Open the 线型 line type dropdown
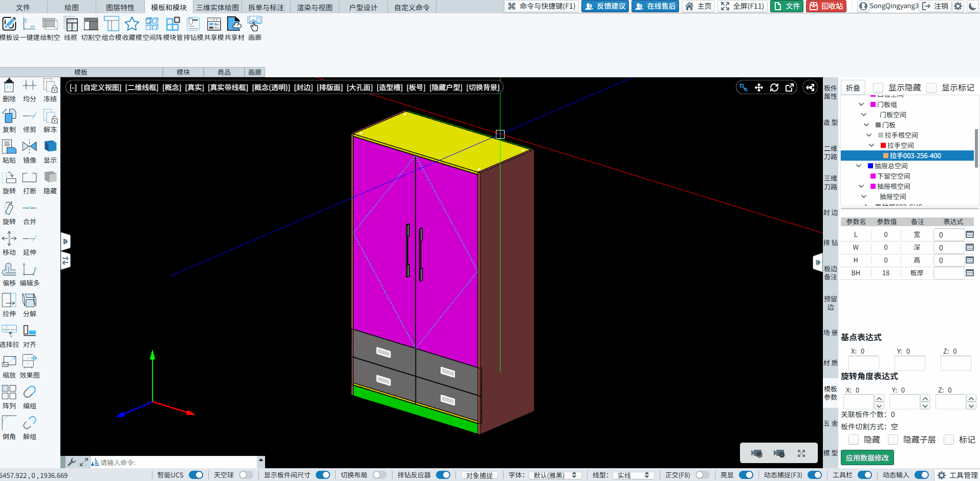 pos(633,475)
